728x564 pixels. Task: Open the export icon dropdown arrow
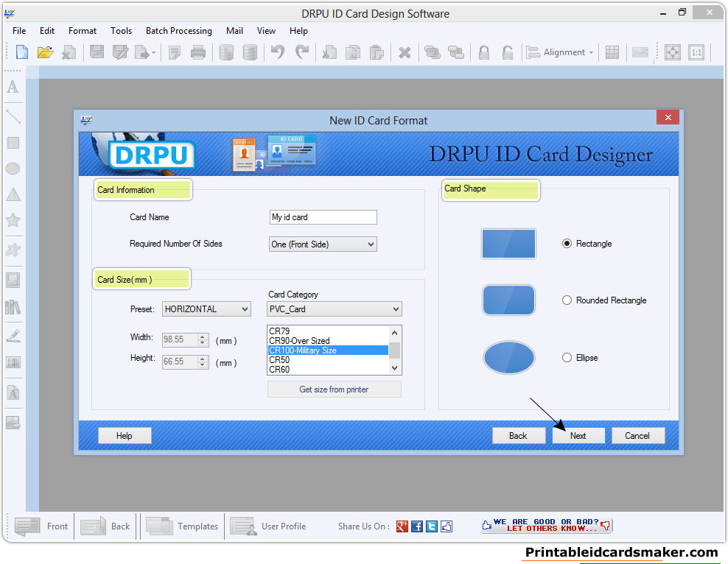(x=153, y=53)
